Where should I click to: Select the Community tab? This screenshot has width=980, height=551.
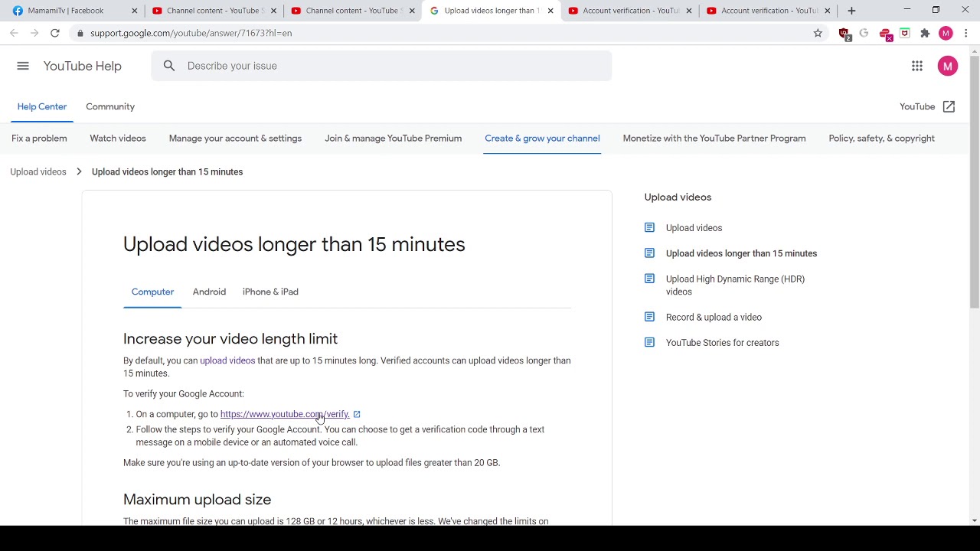click(x=110, y=107)
